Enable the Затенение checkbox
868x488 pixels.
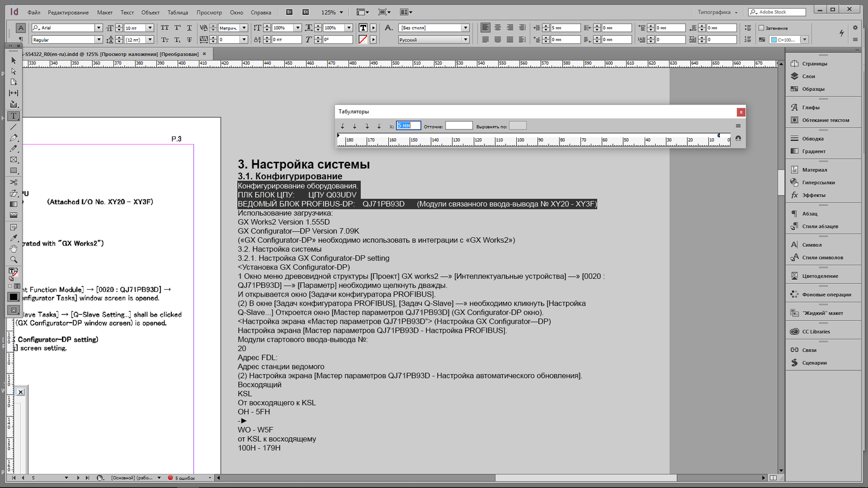point(762,28)
